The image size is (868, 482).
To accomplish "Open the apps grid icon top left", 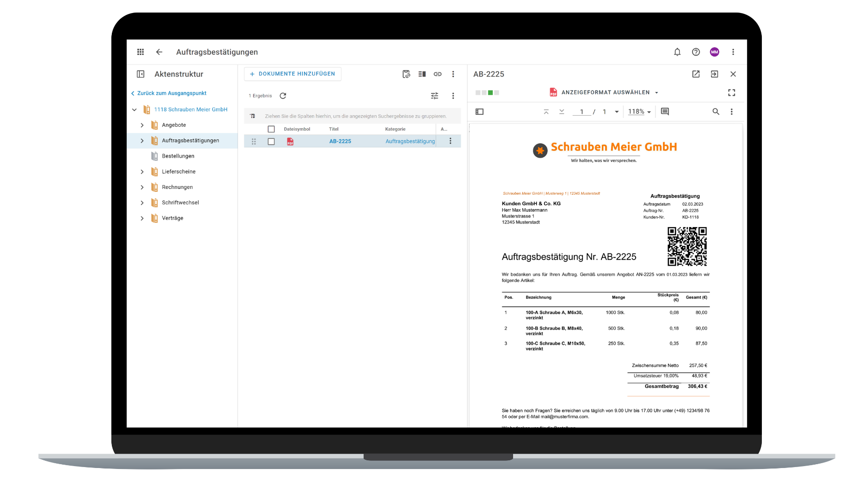I will pos(140,52).
